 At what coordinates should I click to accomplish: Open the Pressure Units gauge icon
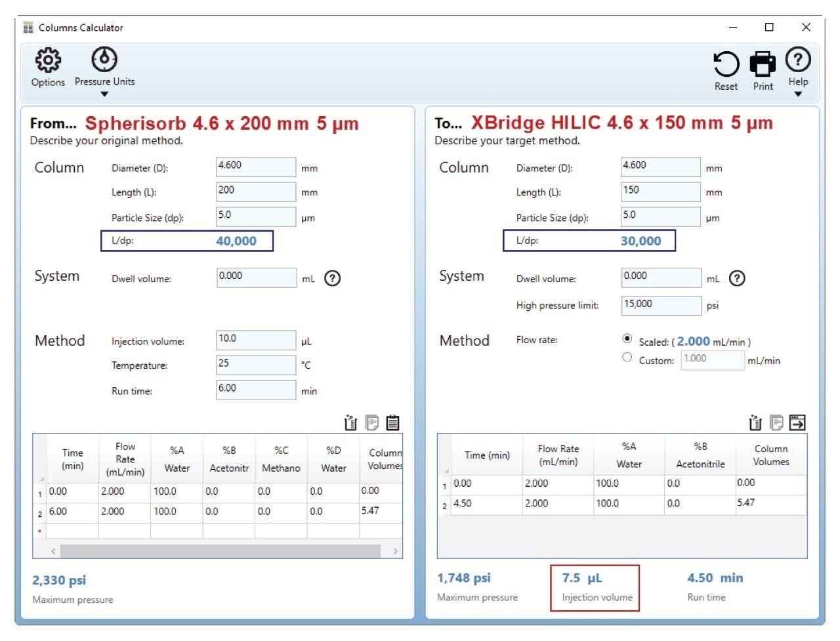[x=104, y=59]
